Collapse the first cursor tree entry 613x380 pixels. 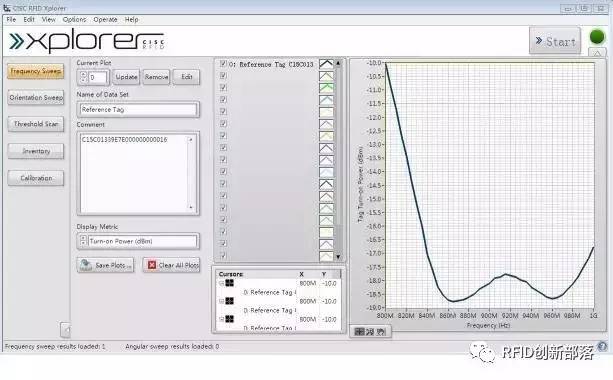point(221,283)
